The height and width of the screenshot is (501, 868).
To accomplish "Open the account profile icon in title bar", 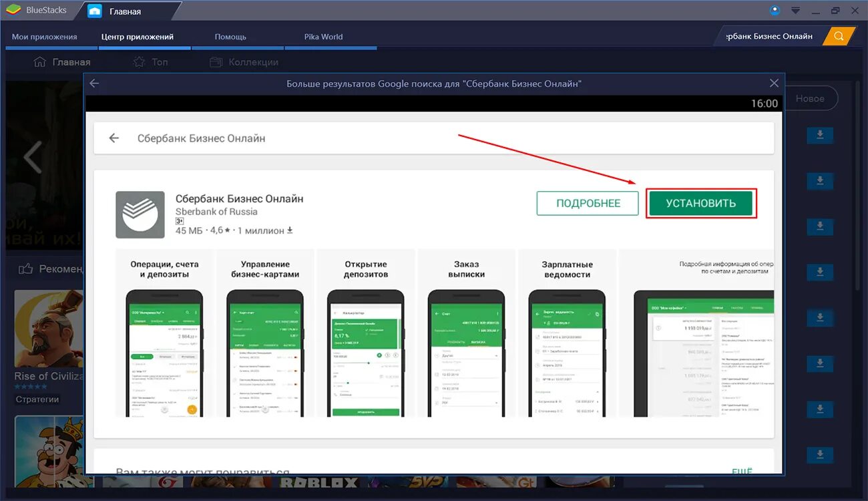I will (x=775, y=10).
